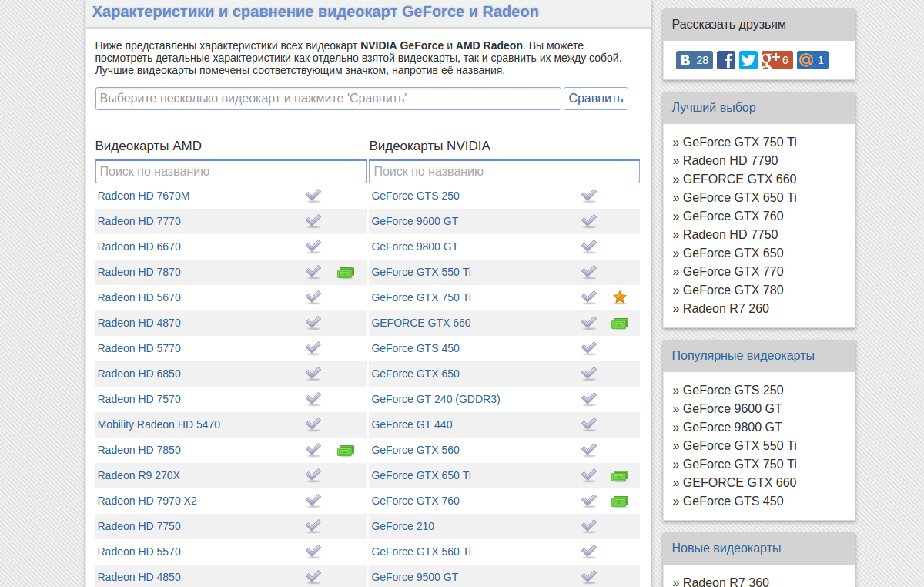924x587 pixels.
Task: Click green money icon for GeForce GTX 650 Ti
Action: [620, 476]
